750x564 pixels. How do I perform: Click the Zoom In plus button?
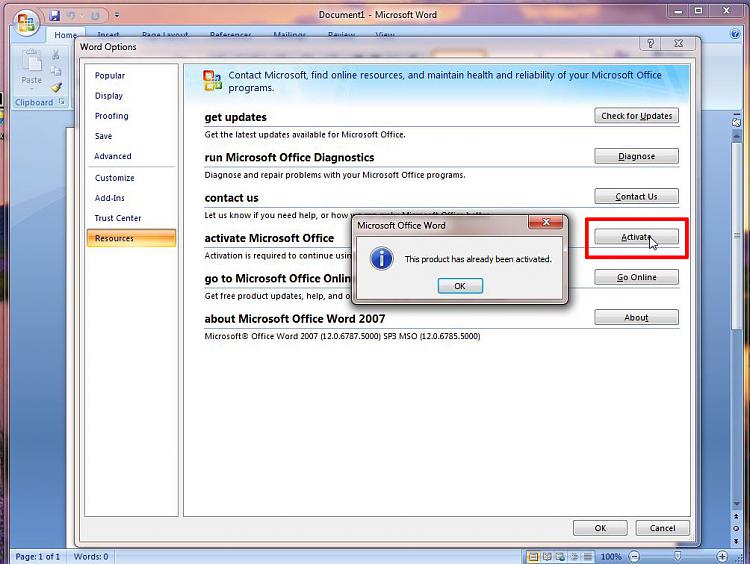tap(722, 557)
